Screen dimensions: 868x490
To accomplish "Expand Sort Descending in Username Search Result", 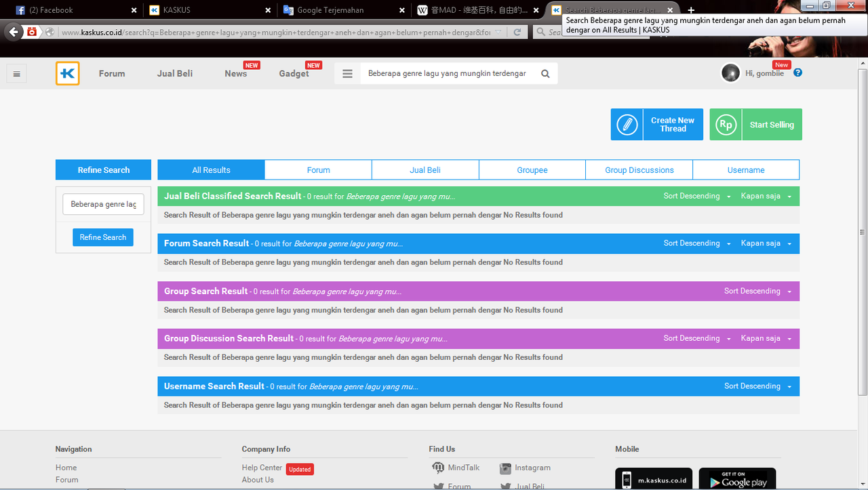I will 758,386.
